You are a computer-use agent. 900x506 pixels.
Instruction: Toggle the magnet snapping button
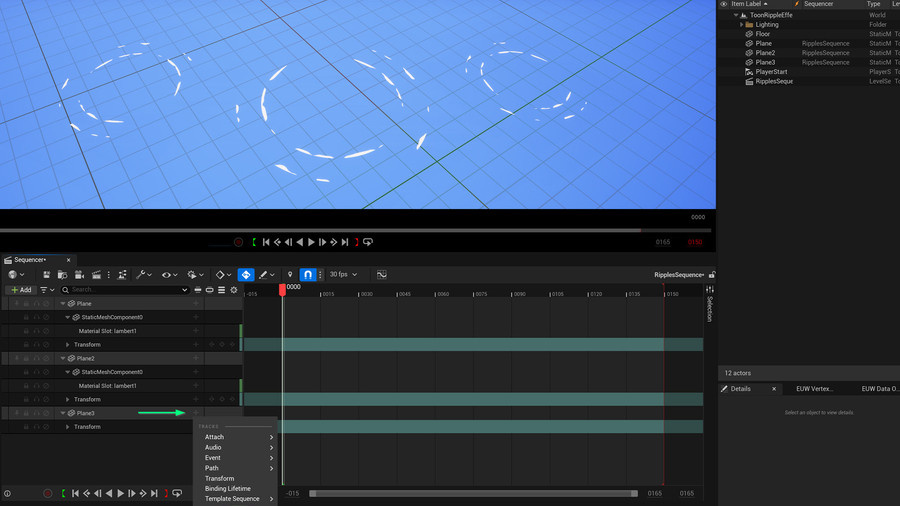click(308, 275)
